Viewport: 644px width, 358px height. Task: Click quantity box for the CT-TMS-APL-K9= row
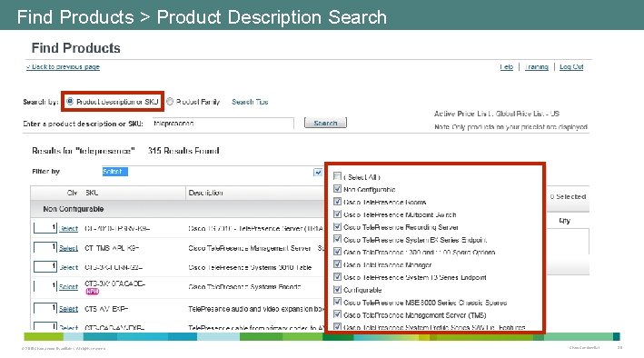click(x=45, y=247)
